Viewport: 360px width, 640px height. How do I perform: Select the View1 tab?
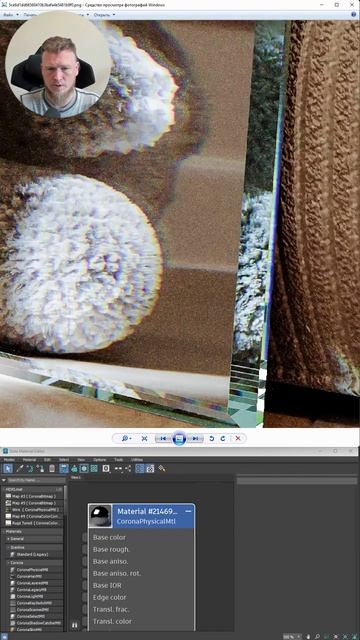click(75, 477)
